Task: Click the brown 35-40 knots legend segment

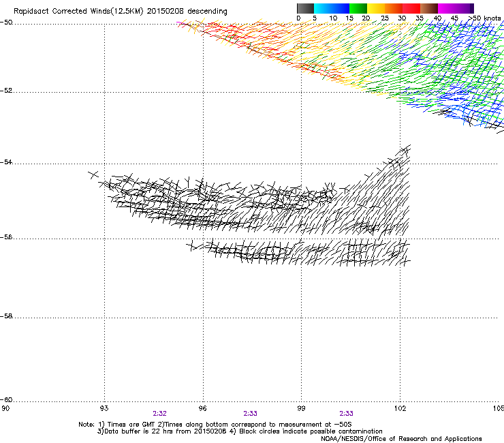Action: [x=429, y=8]
